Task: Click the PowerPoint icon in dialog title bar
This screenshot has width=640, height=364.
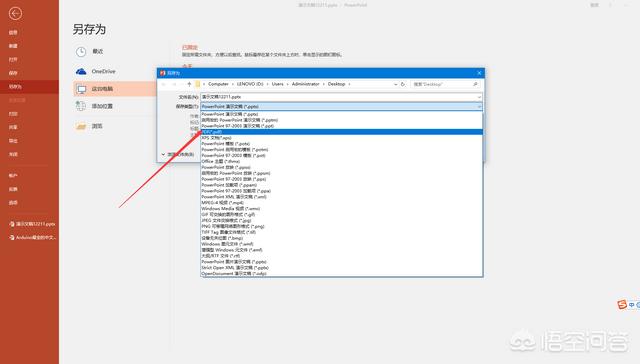Action: [162, 73]
